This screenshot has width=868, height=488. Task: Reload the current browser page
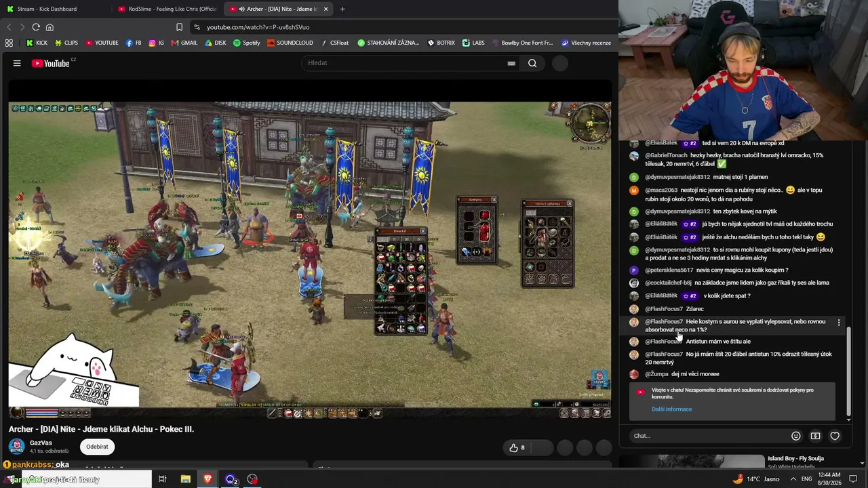pos(36,27)
